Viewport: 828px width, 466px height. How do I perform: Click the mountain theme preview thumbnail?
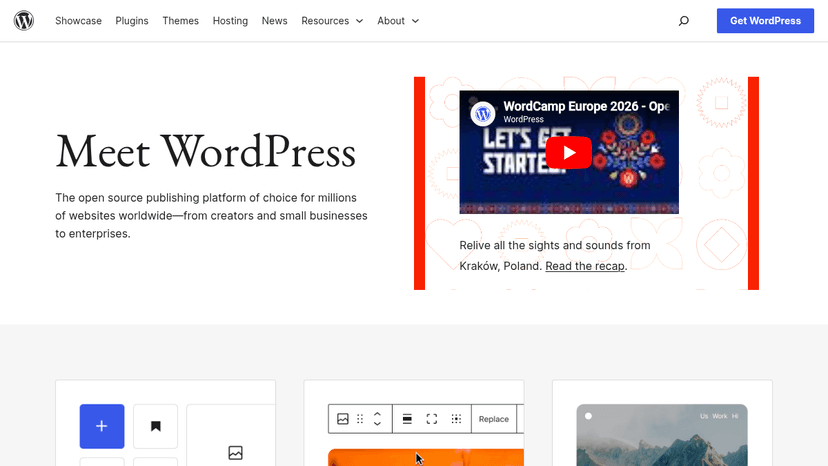pos(662,435)
